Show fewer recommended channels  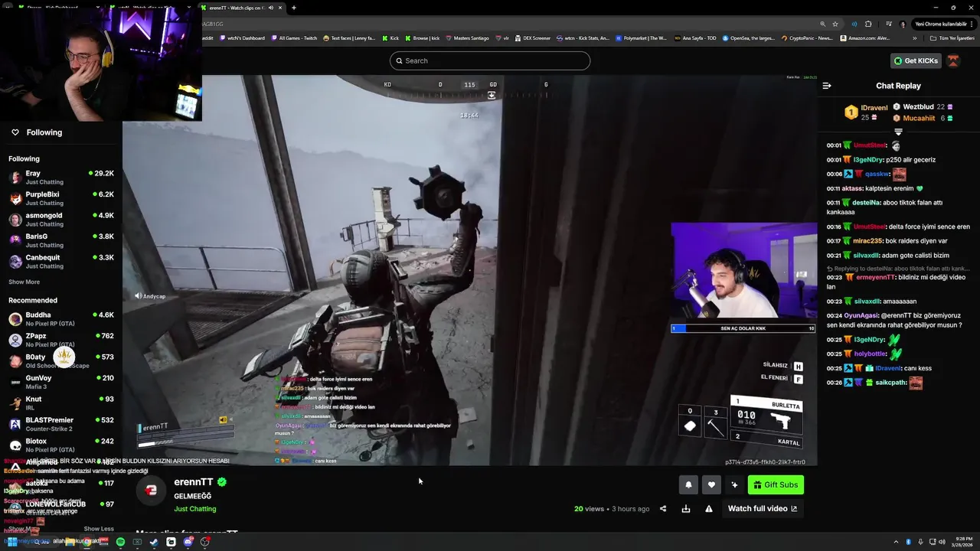click(x=98, y=529)
